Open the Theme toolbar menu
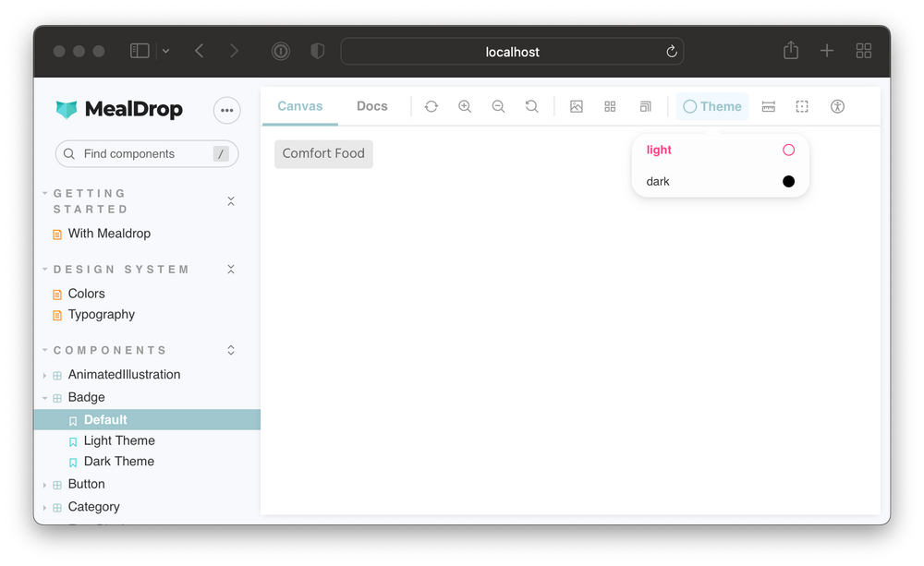 711,106
